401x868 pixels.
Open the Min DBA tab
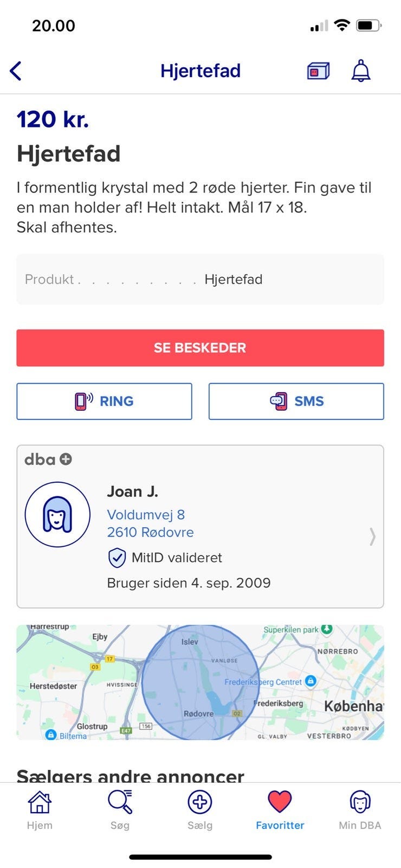click(x=360, y=810)
